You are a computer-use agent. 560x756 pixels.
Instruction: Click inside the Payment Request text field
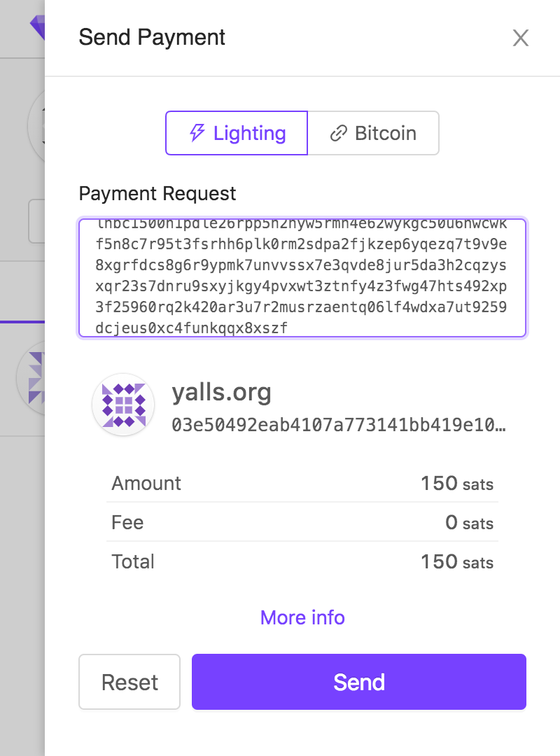(302, 278)
